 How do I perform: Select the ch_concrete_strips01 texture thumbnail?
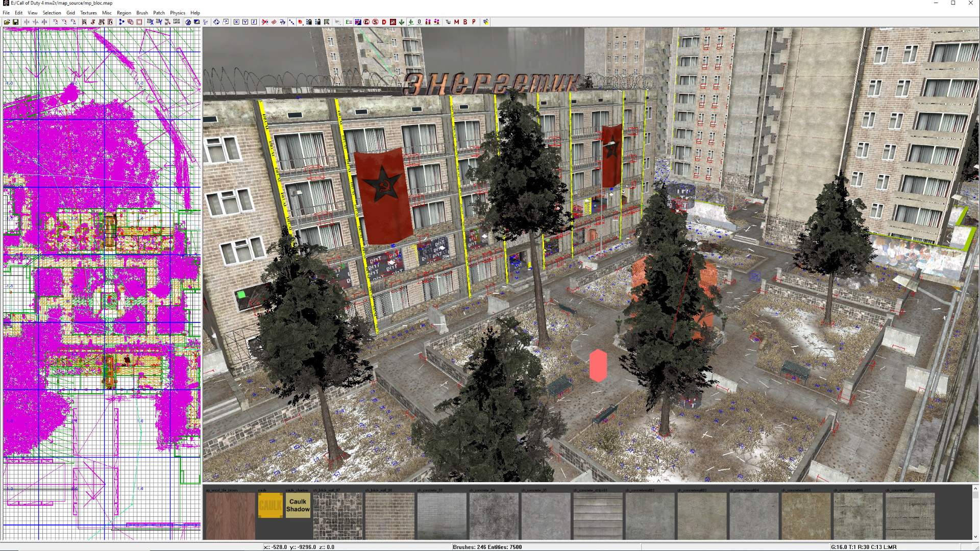[x=598, y=516]
